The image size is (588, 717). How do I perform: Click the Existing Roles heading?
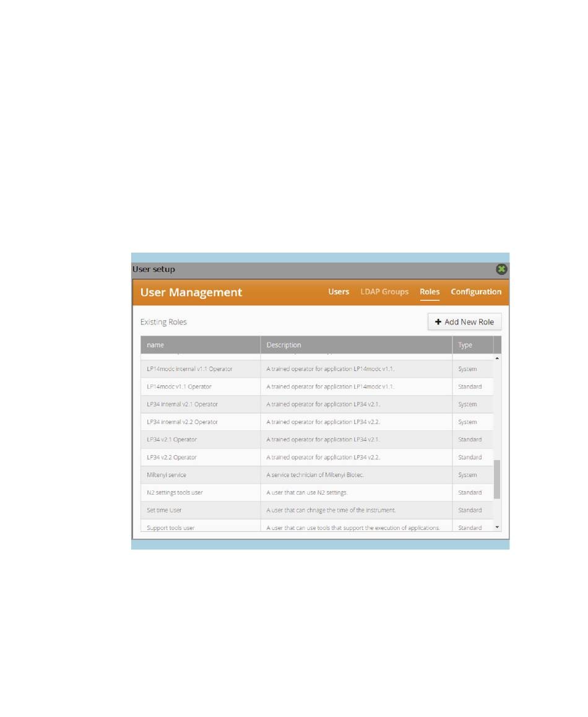(163, 322)
